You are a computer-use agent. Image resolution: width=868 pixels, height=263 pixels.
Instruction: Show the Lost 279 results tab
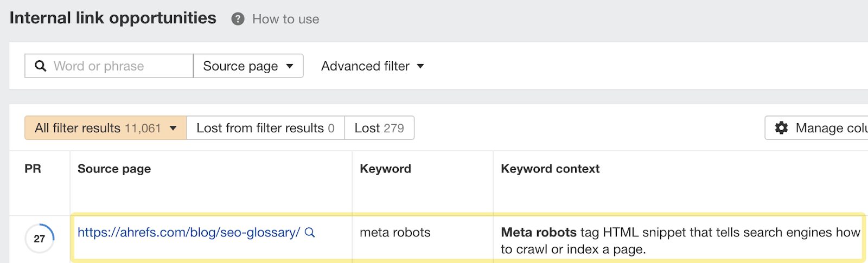[x=379, y=128]
